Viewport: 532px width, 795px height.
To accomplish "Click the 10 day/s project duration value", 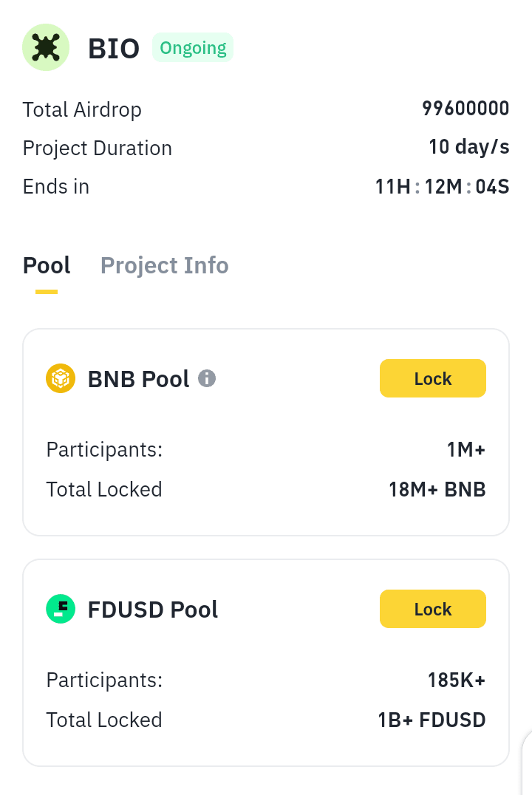I will [x=468, y=147].
